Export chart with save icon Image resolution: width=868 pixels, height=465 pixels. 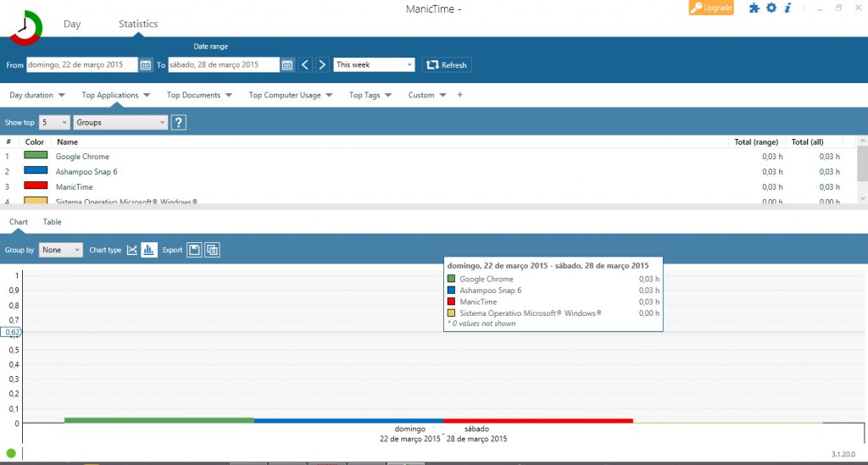[x=194, y=250]
